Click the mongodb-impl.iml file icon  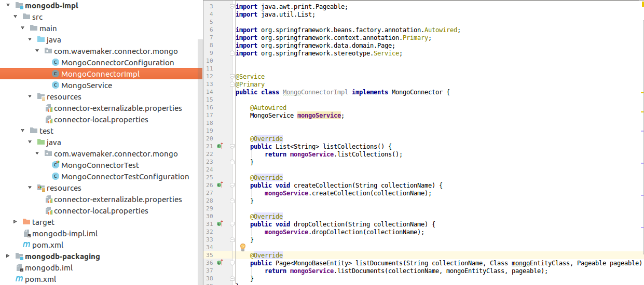pos(26,234)
